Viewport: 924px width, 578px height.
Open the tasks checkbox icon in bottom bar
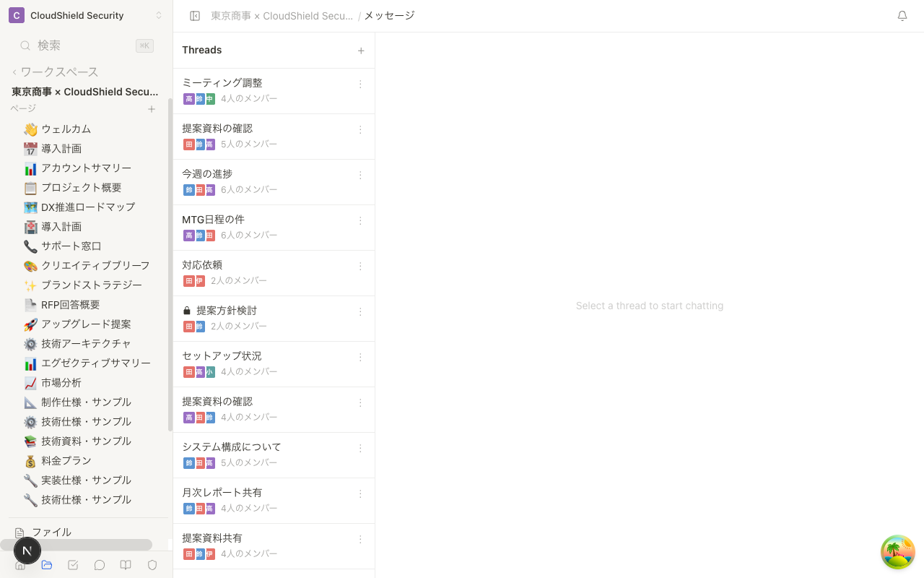[x=73, y=565]
